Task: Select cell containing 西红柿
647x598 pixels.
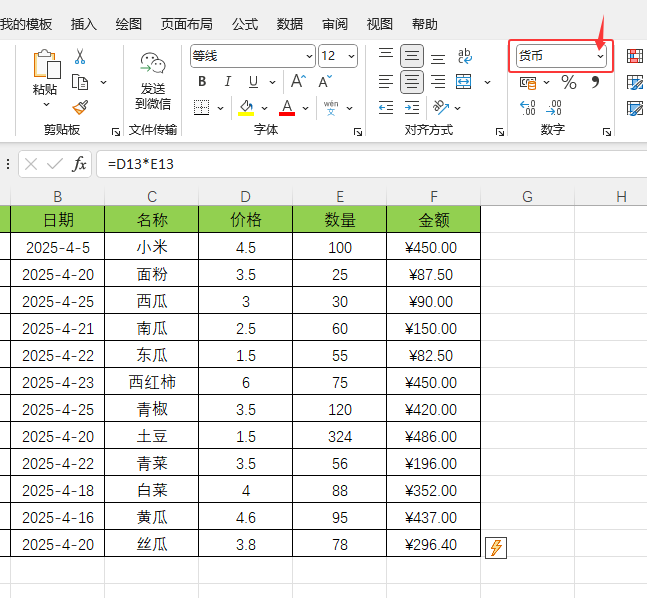Action: (152, 382)
